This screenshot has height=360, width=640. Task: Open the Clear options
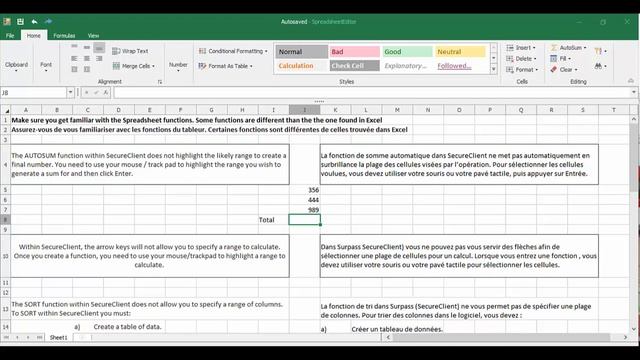point(564,70)
